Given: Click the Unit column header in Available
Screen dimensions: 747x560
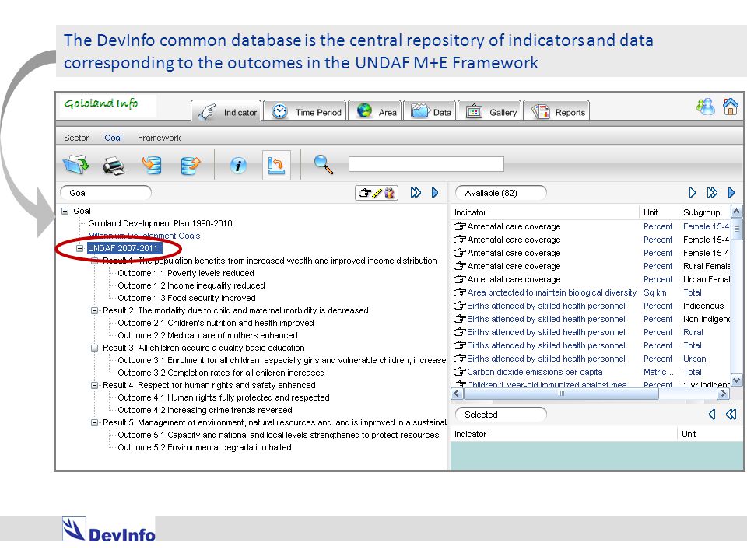Looking at the screenshot, I should (659, 212).
